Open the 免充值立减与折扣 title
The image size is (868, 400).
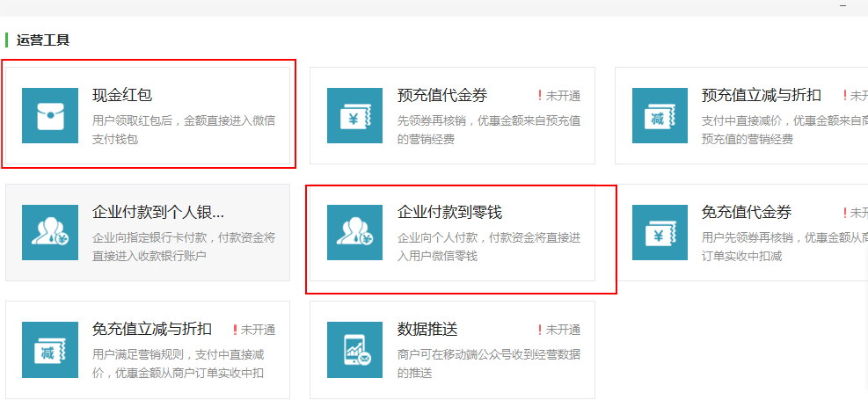(152, 329)
